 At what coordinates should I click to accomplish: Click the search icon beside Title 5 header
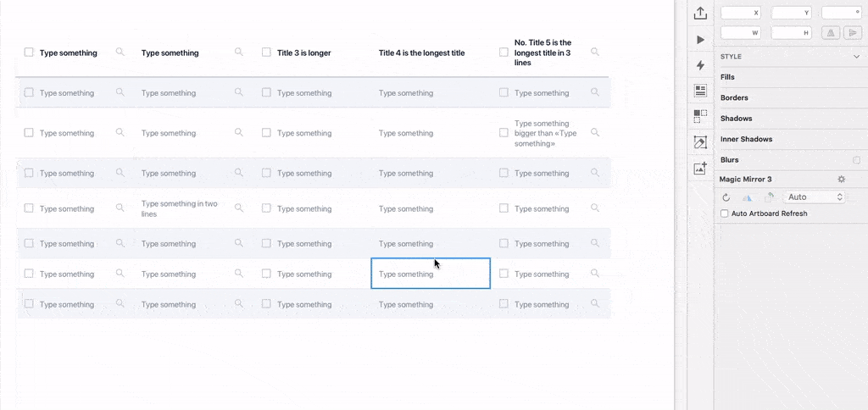(x=594, y=52)
